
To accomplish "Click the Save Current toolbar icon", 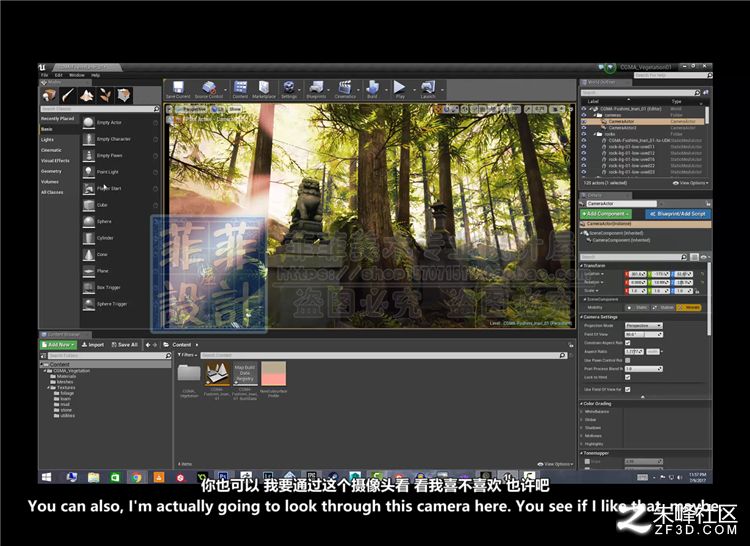I will point(178,89).
